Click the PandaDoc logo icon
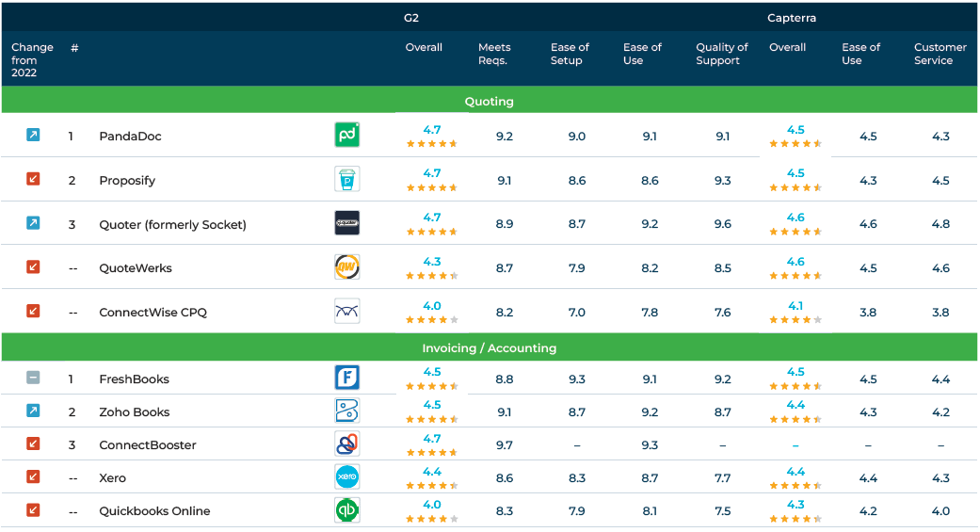This screenshot has width=980, height=532. (346, 135)
